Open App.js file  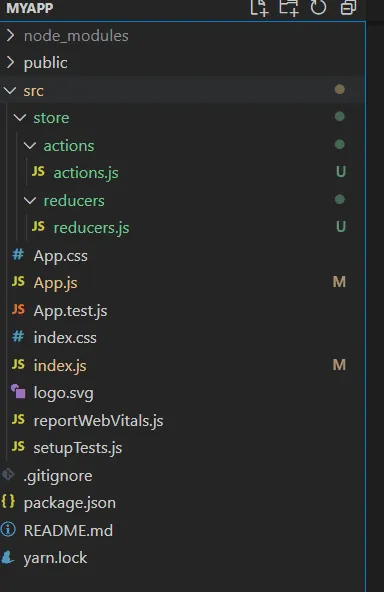click(x=56, y=283)
